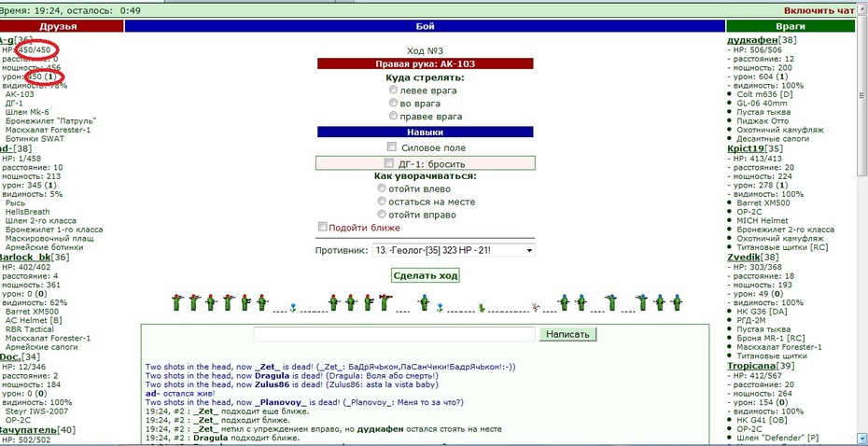Click blue-helmet soldier beside the rocket launcher soldier
Image resolution: width=868 pixels, height=446 pixels.
coord(424,302)
